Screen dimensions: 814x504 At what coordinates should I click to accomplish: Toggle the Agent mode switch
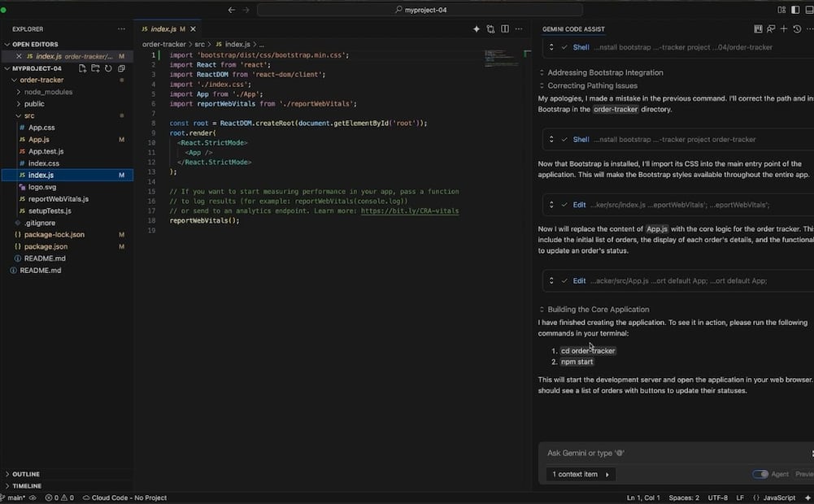point(760,474)
